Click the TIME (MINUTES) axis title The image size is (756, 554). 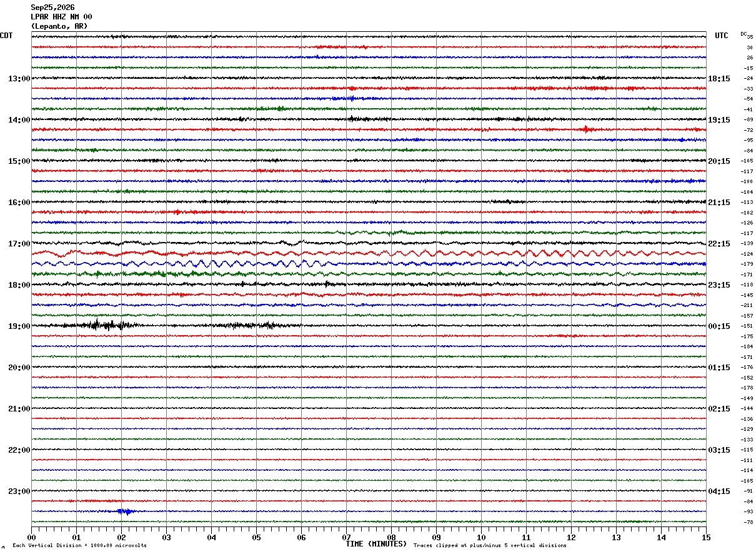tap(376, 544)
